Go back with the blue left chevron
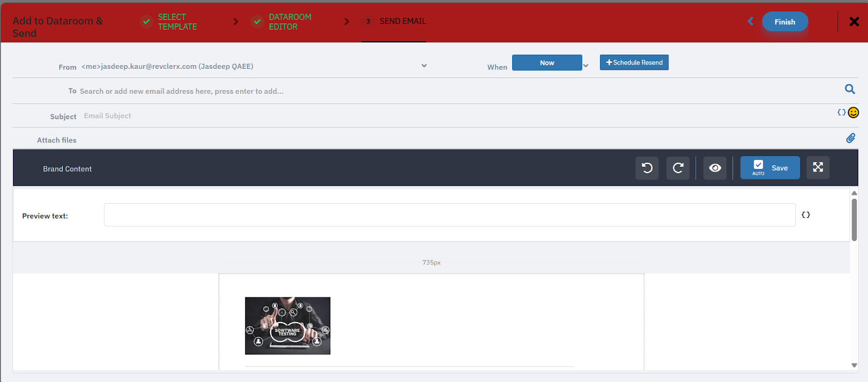Viewport: 868px width, 382px height. pyautogui.click(x=751, y=21)
